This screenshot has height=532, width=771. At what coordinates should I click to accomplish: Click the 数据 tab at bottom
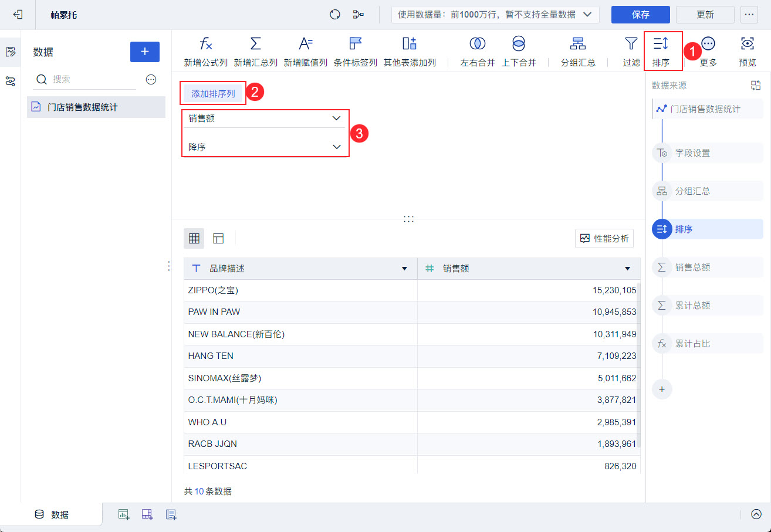(52, 514)
